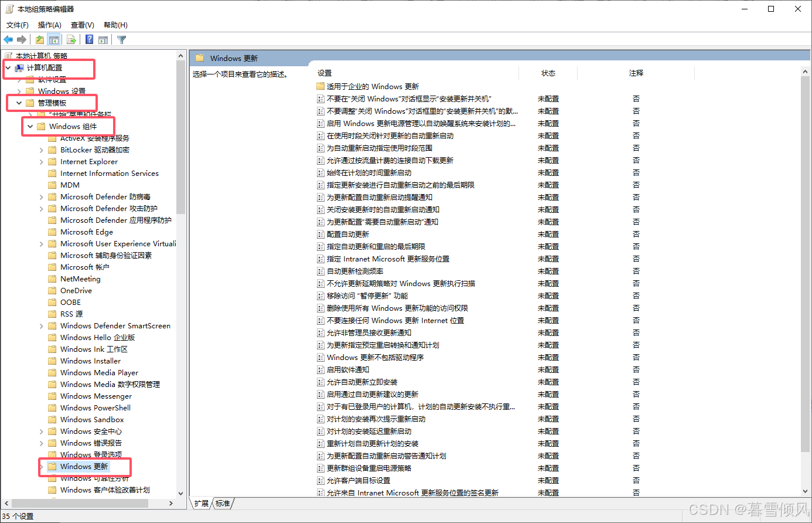
Task: Click folder icon for 适用于企业的 Windows 更新
Action: [x=320, y=86]
